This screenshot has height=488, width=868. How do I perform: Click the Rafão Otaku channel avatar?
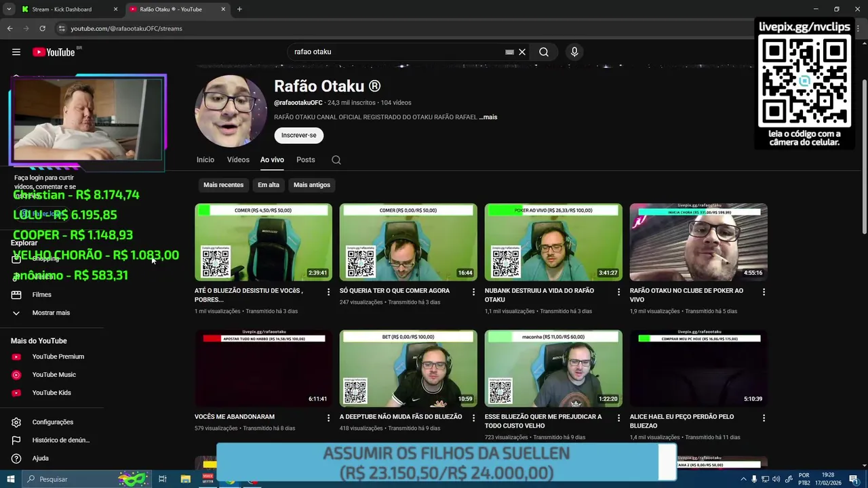tap(231, 110)
